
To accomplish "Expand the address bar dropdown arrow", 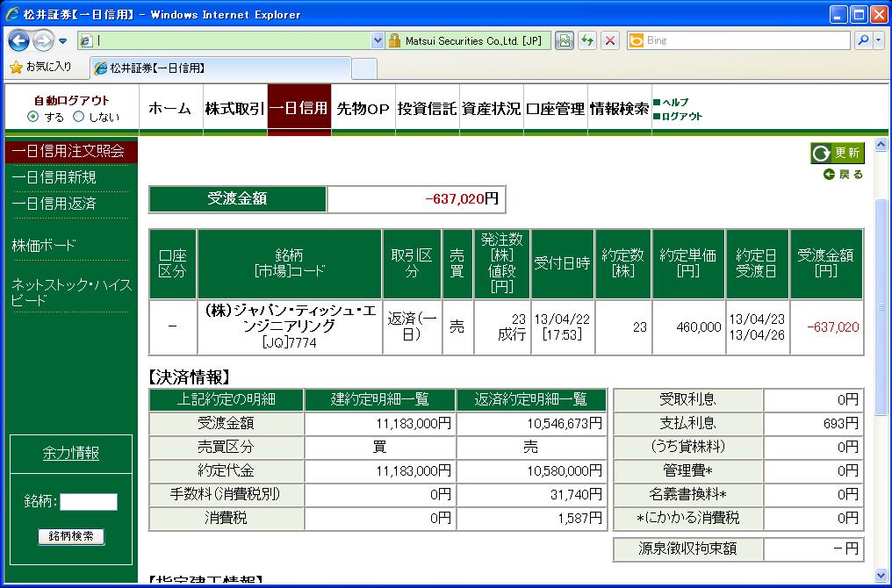I will pos(378,40).
